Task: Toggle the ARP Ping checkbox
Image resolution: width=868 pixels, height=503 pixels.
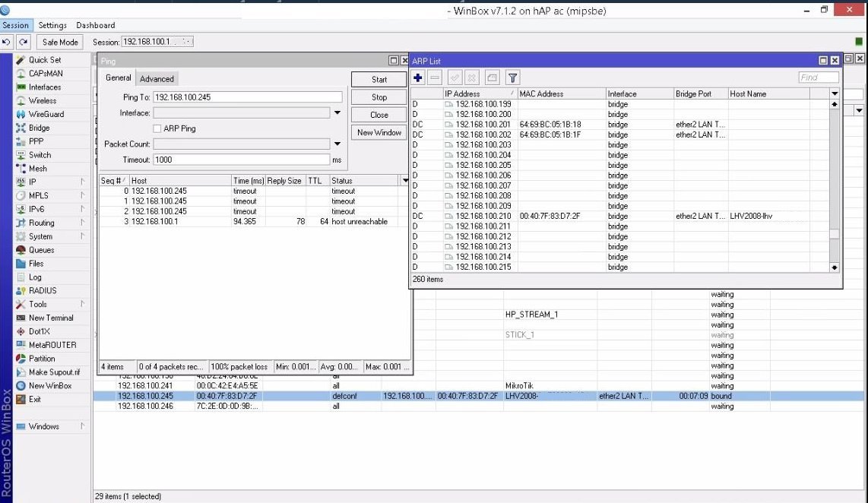Action: tap(157, 128)
